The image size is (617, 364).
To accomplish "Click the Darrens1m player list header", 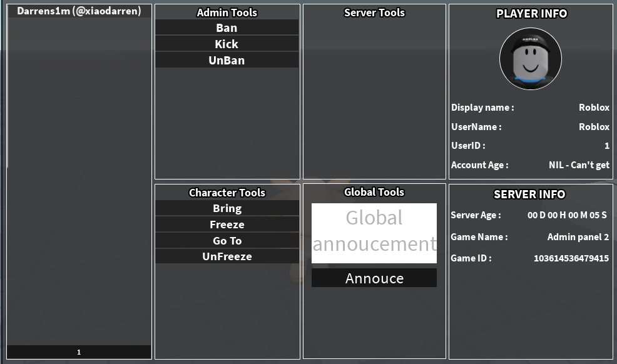I will [78, 11].
